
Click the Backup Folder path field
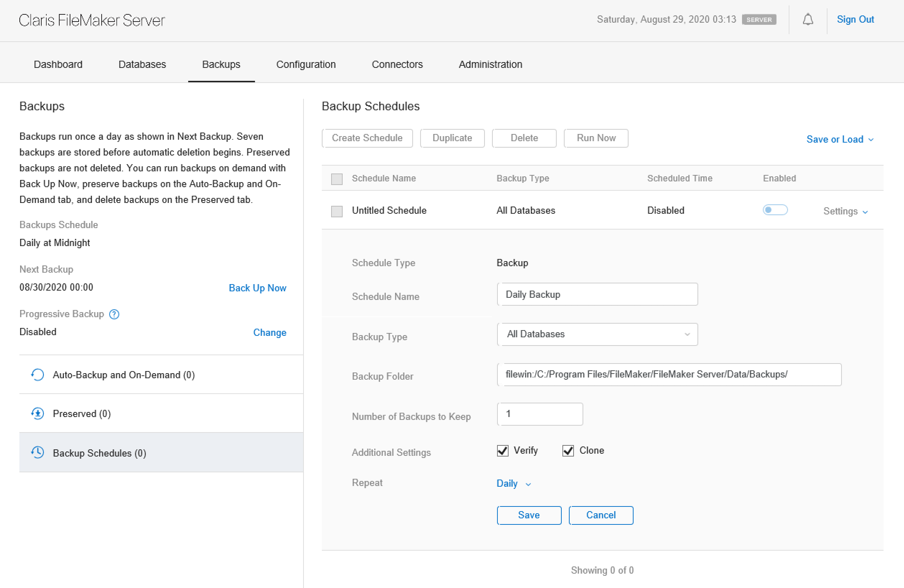tap(669, 375)
